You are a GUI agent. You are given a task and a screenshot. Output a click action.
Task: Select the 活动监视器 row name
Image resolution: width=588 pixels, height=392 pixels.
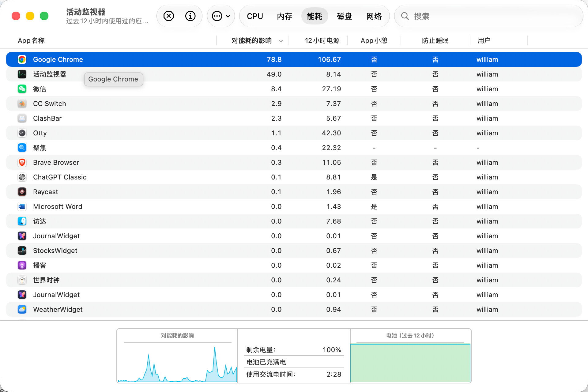pos(50,74)
